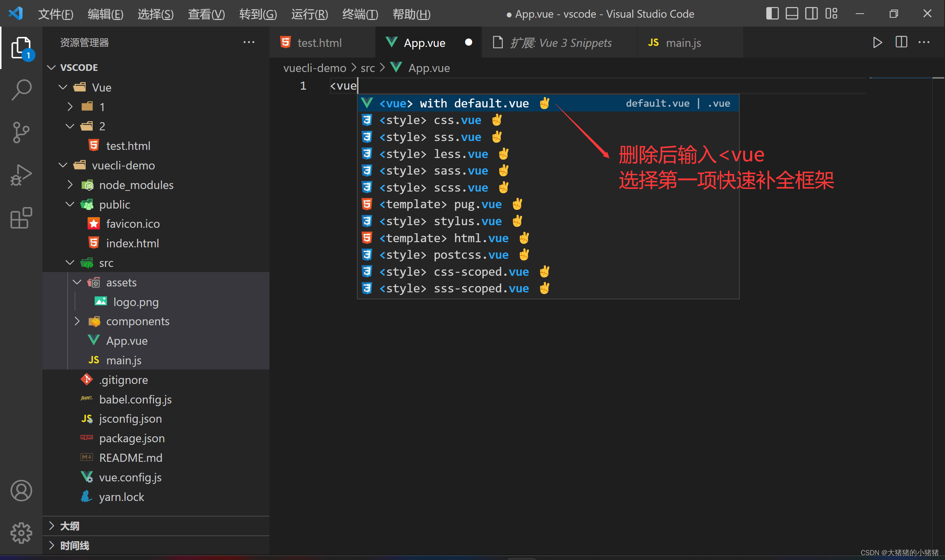Select <style> css-scoped.vue suggestion
Viewport: 945px width, 560px height.
pos(548,271)
